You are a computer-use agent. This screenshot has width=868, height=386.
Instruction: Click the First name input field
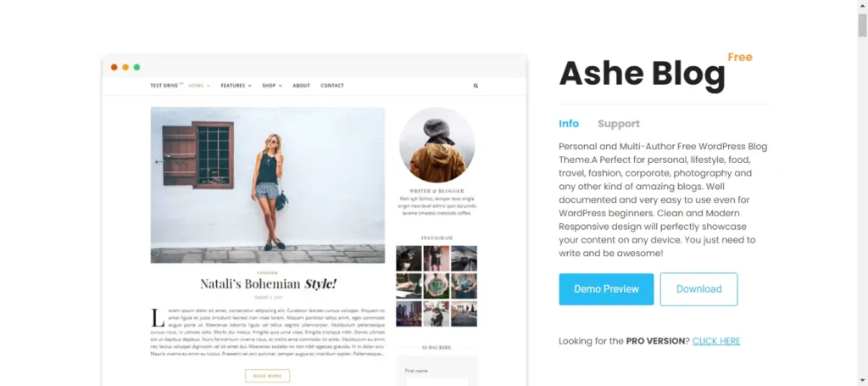(437, 382)
